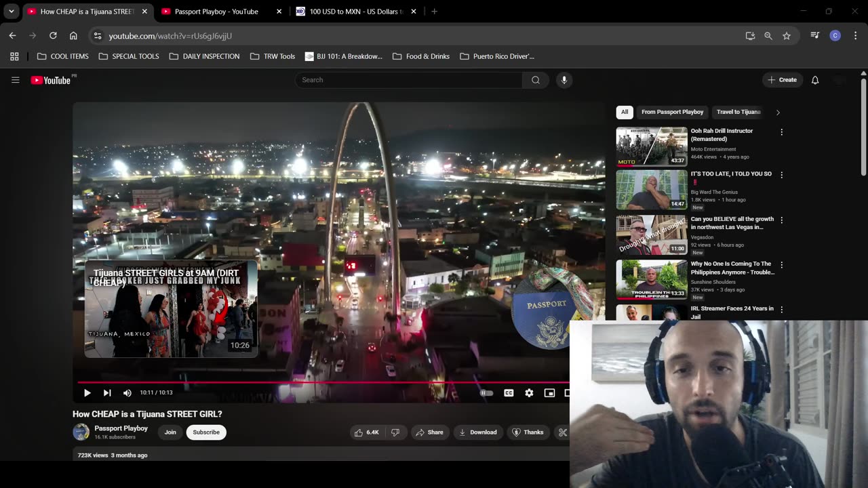
Task: Open the YouTube guide hamburger menu
Action: point(16,80)
